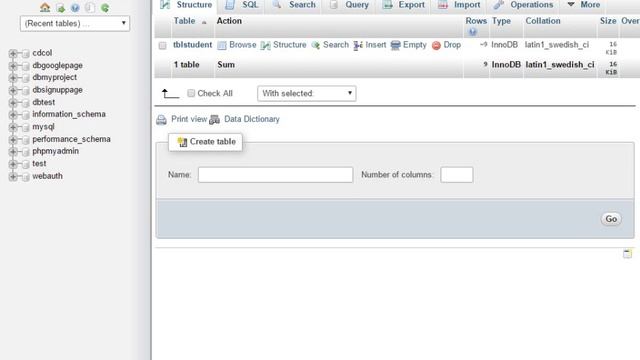Open the Recent tables dropdown

click(75, 24)
